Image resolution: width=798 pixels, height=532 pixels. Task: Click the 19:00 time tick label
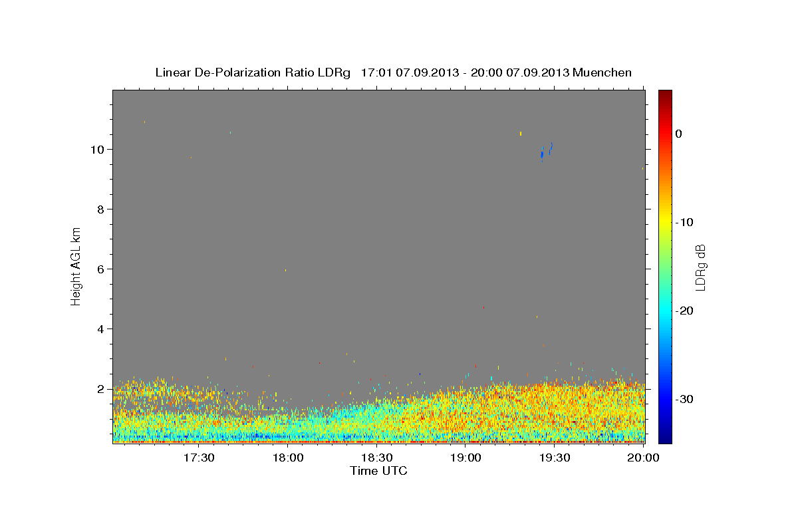(x=465, y=458)
